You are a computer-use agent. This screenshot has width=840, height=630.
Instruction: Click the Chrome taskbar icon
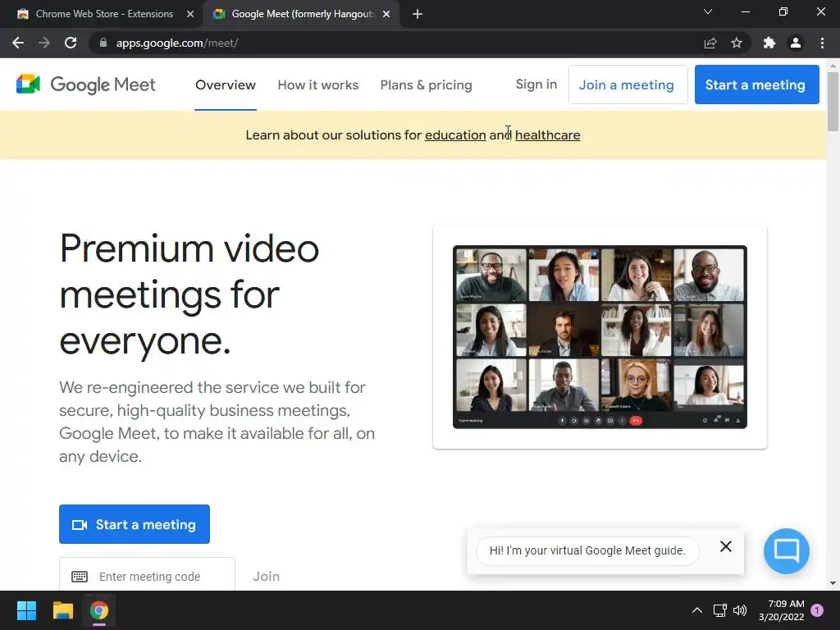click(x=99, y=610)
